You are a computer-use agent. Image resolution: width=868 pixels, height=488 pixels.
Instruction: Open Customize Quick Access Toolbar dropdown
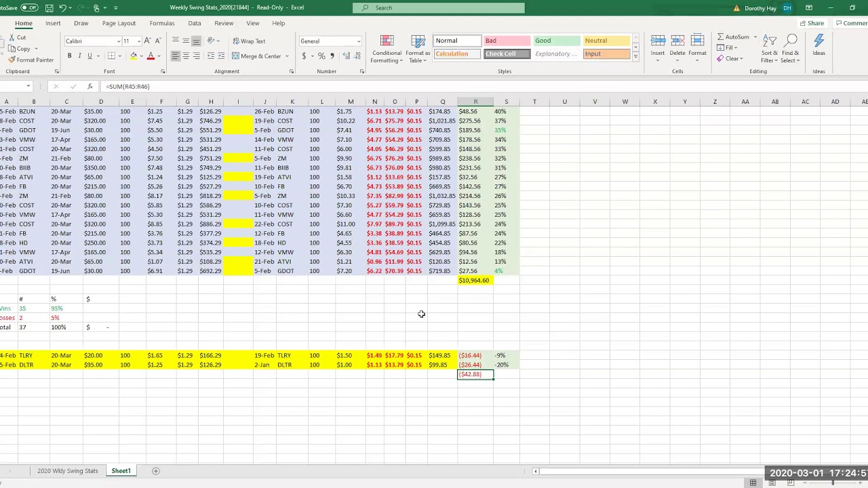(x=115, y=7)
